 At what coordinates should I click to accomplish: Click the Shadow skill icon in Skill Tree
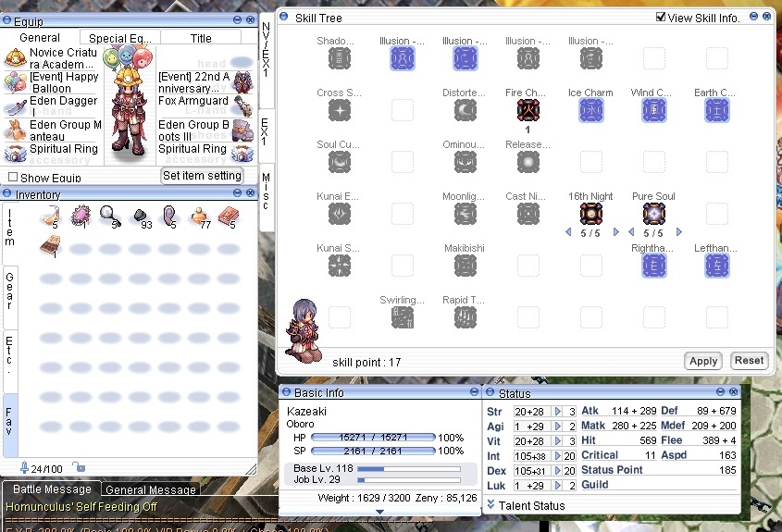339,58
